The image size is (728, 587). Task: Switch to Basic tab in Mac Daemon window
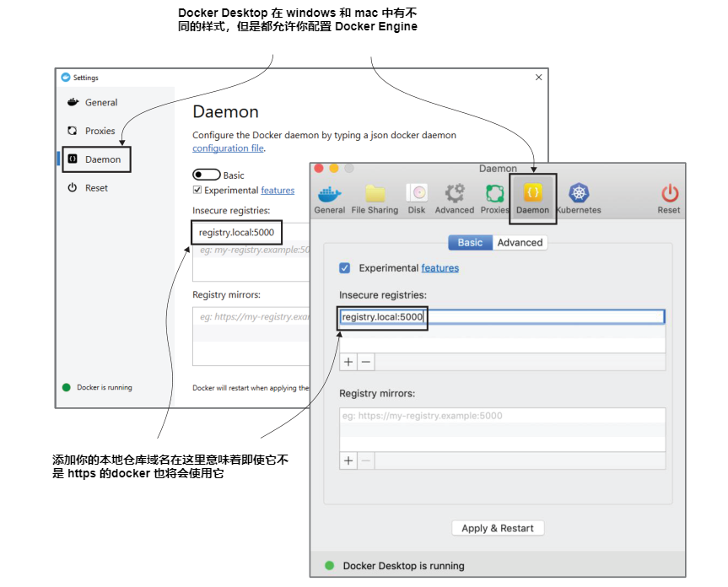pos(470,242)
